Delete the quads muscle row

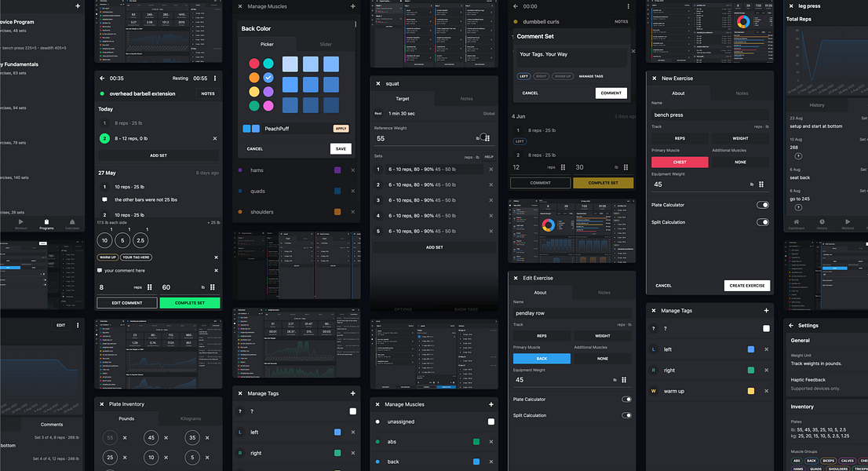click(353, 191)
